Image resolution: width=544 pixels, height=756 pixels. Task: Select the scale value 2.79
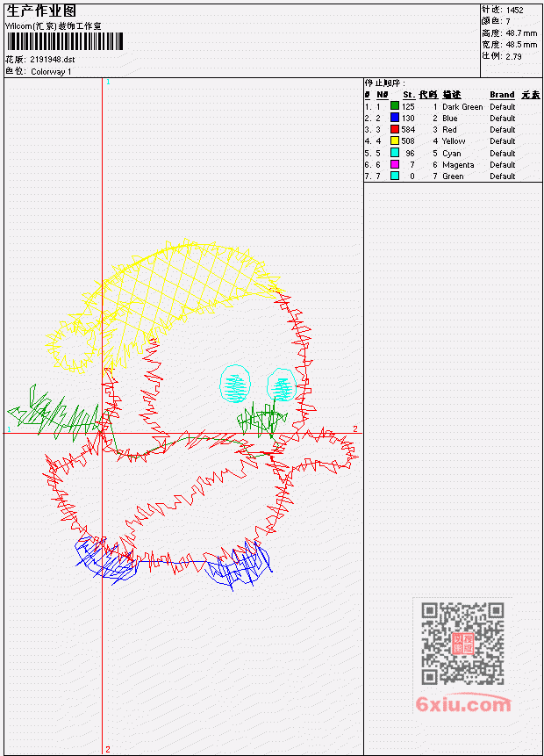[x=513, y=56]
